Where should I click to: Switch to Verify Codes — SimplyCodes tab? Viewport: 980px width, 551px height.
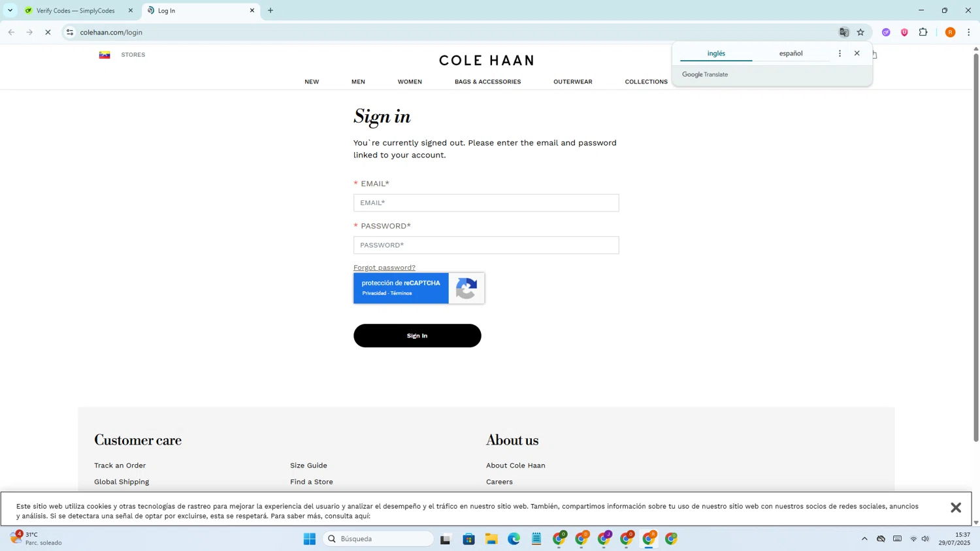coord(77,10)
